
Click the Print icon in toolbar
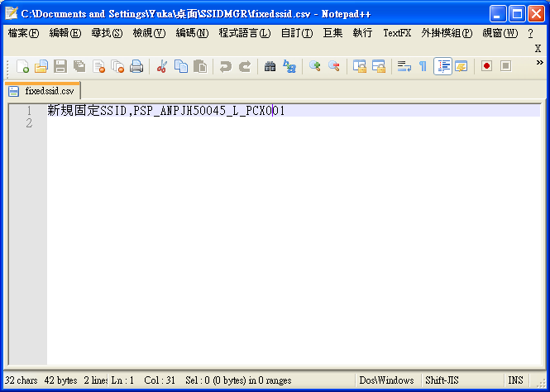click(136, 66)
